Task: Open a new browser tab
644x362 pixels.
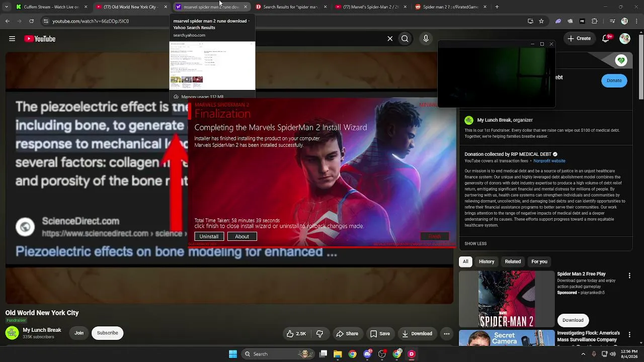Action: coord(497,7)
